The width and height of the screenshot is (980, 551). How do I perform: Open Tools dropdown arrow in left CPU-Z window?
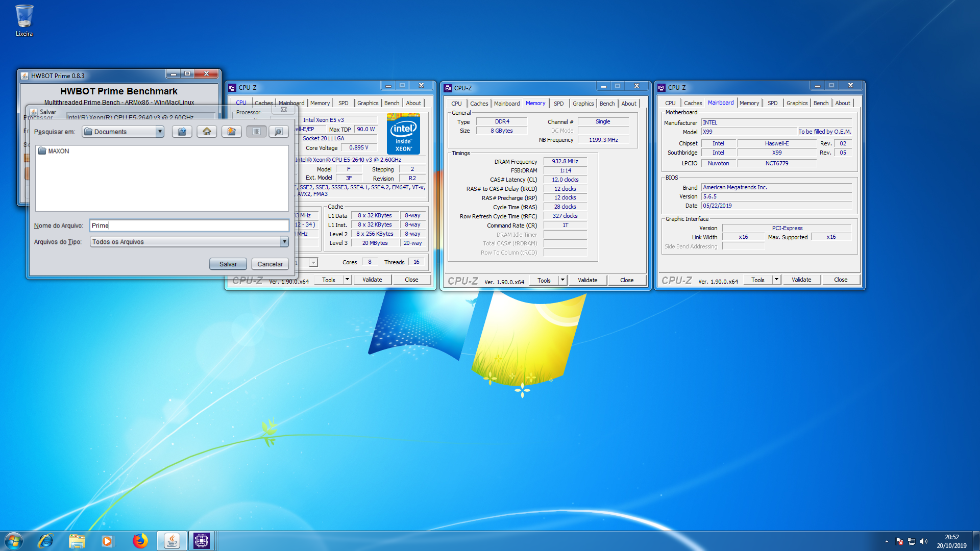(x=348, y=280)
